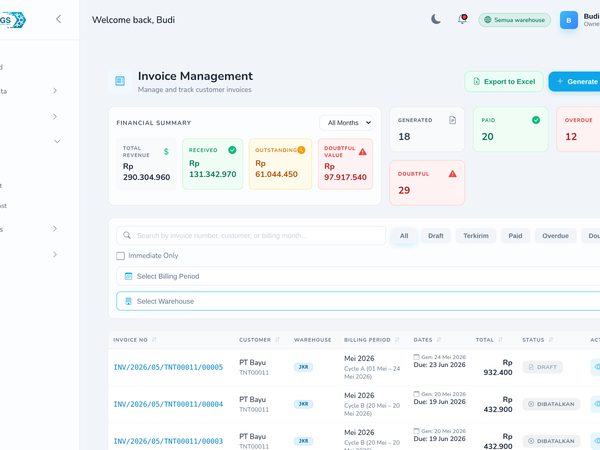
Task: Open Select Warehouse dropdown
Action: pyautogui.click(x=358, y=301)
